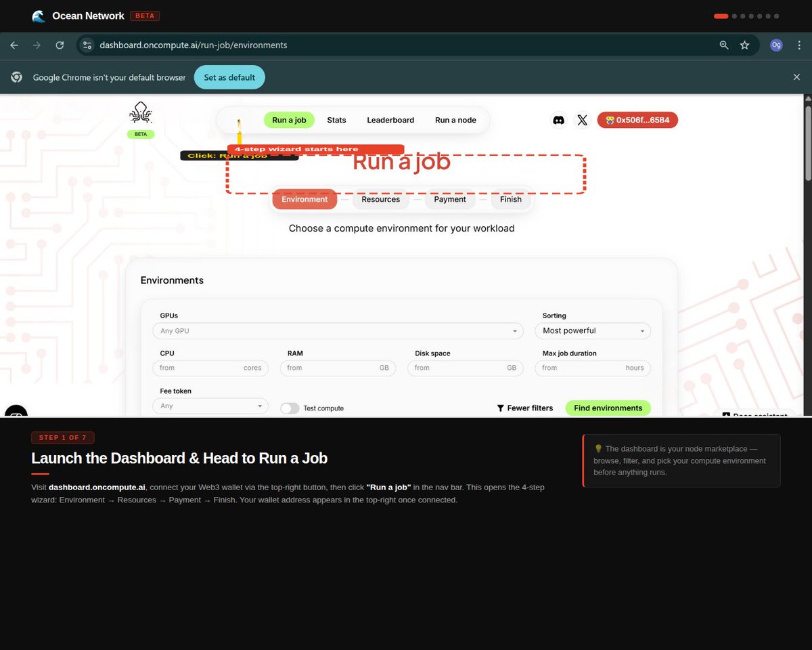Toggle the Test compute switch

(290, 408)
